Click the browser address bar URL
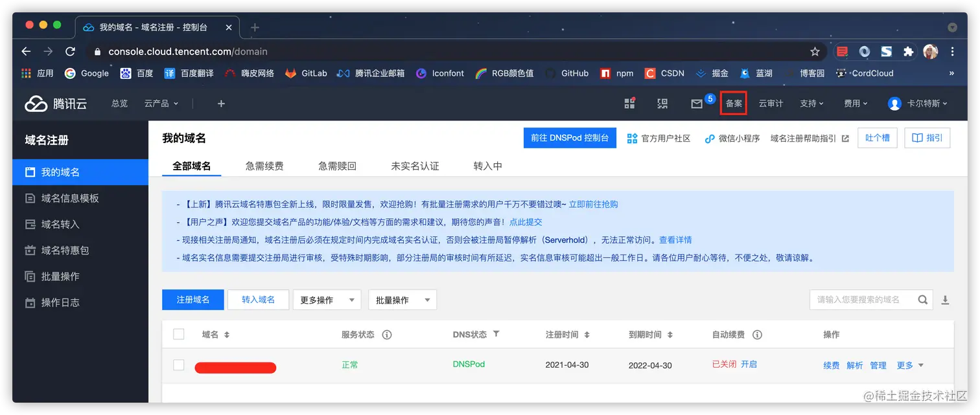The image size is (980, 415). point(188,51)
